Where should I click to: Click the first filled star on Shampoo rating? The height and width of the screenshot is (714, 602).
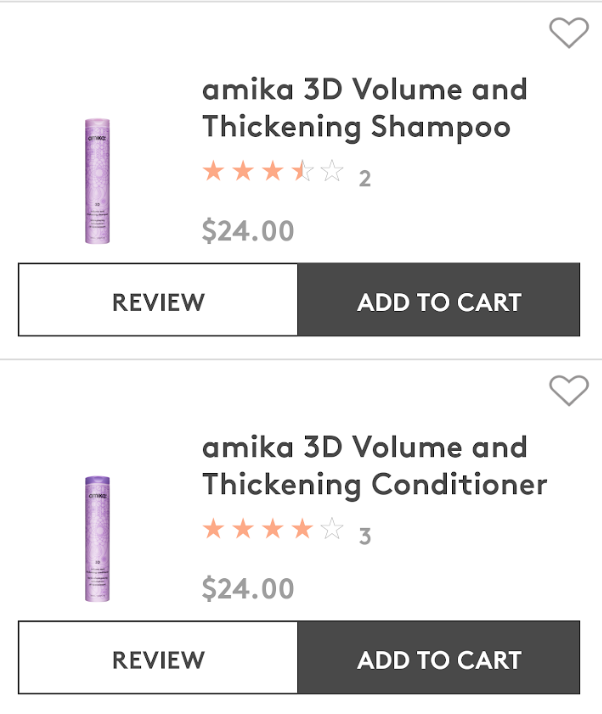(214, 171)
